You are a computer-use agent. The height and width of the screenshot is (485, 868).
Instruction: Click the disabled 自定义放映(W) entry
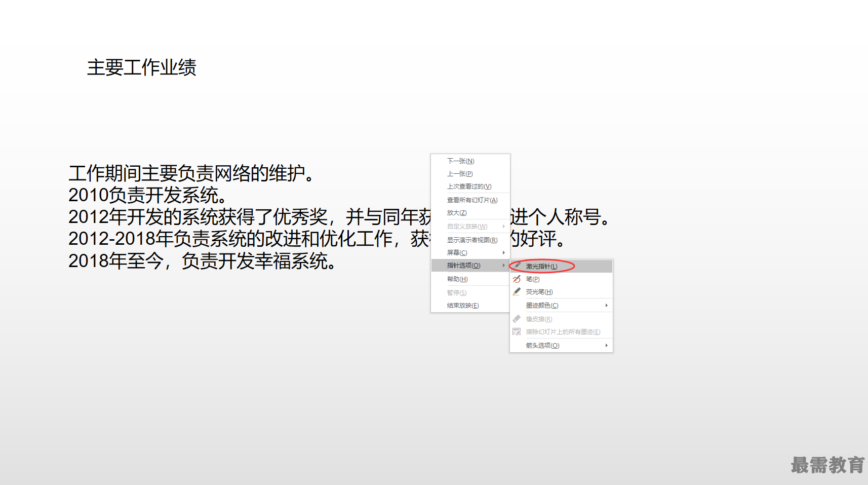point(470,226)
